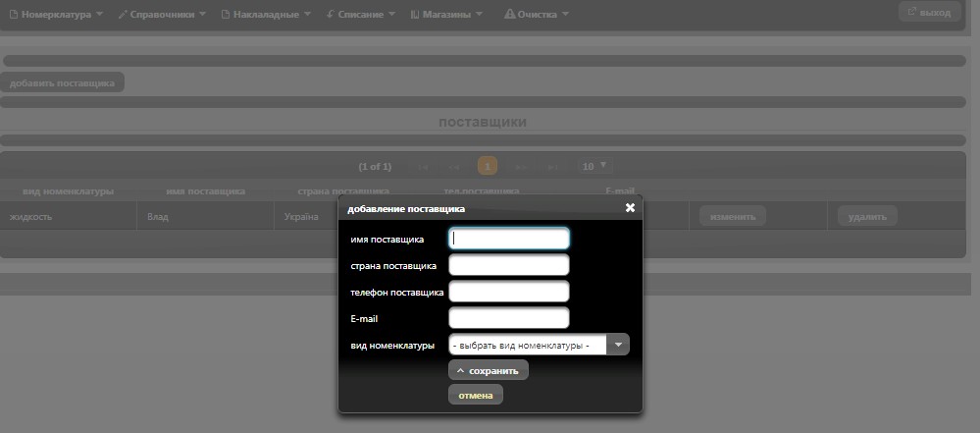This screenshot has height=433, width=980.
Task: Sort by вид номенклатуры column header
Action: pyautogui.click(x=68, y=191)
